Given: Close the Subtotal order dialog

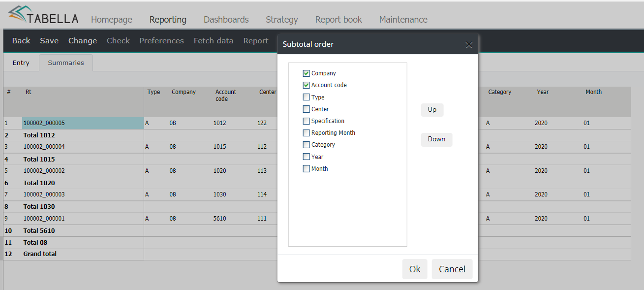Looking at the screenshot, I should tap(469, 44).
